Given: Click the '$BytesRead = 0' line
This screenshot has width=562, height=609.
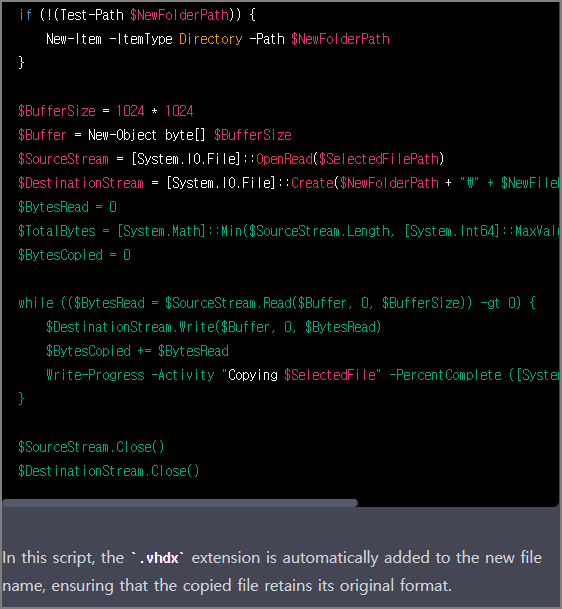Looking at the screenshot, I should pyautogui.click(x=67, y=207).
